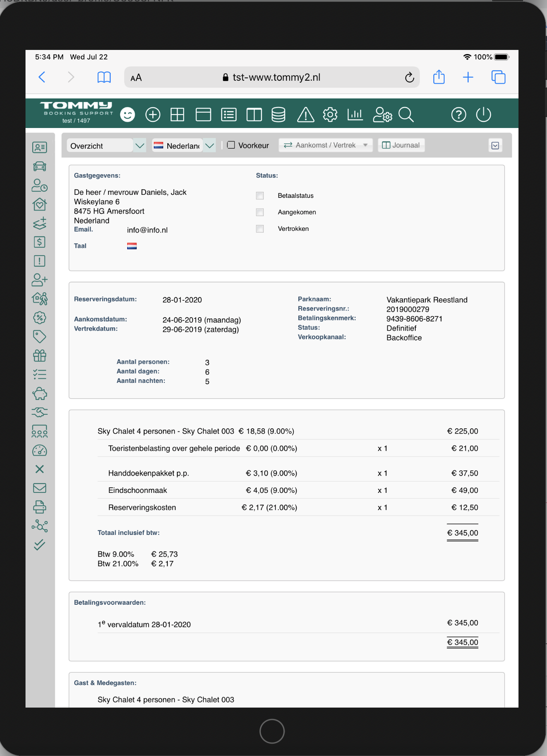Click the 1e vervaldatum 28-01-2020 row
Screen dimensions: 547x756
click(x=298, y=624)
